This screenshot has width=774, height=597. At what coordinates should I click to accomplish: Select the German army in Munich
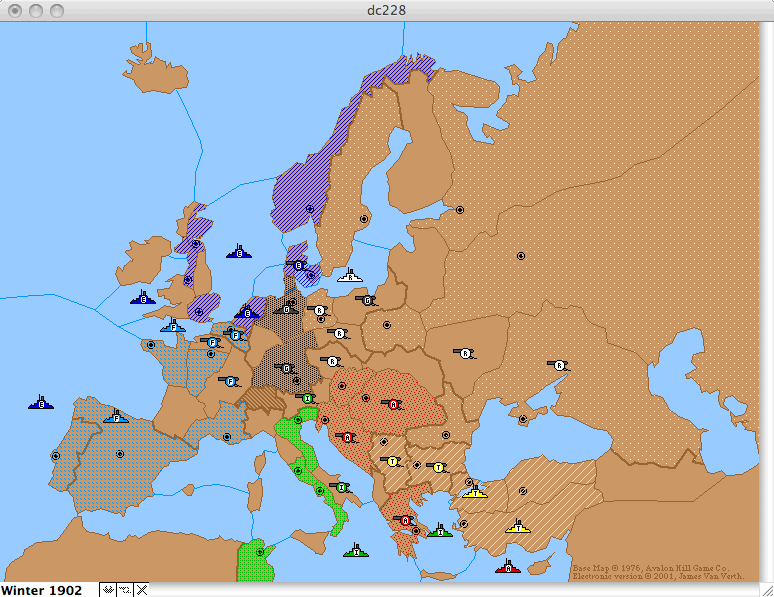(x=286, y=368)
